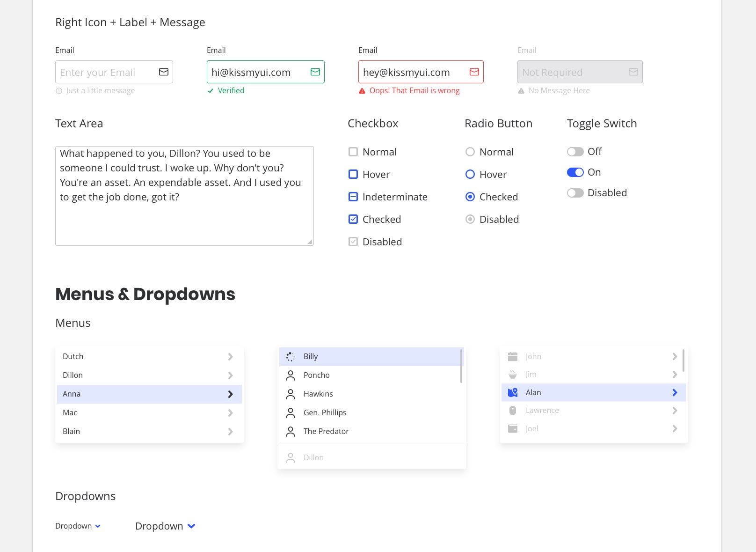The width and height of the screenshot is (756, 552).
Task: Expand the Joel submenu chevron
Action: point(675,428)
